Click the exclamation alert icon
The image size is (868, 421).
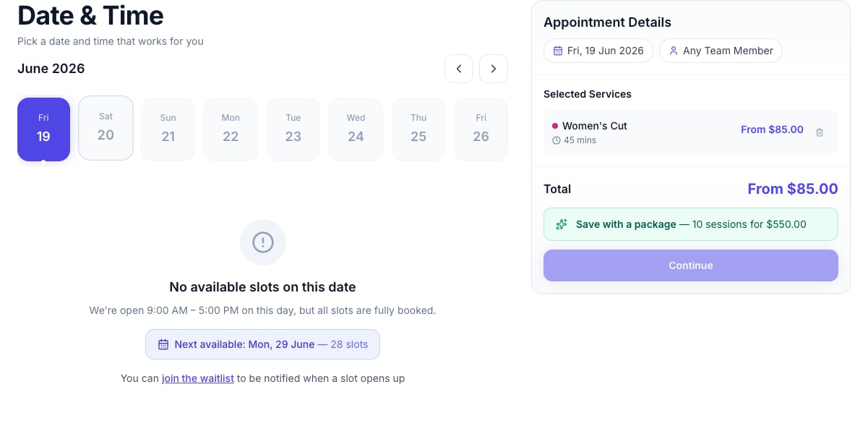coord(263,242)
